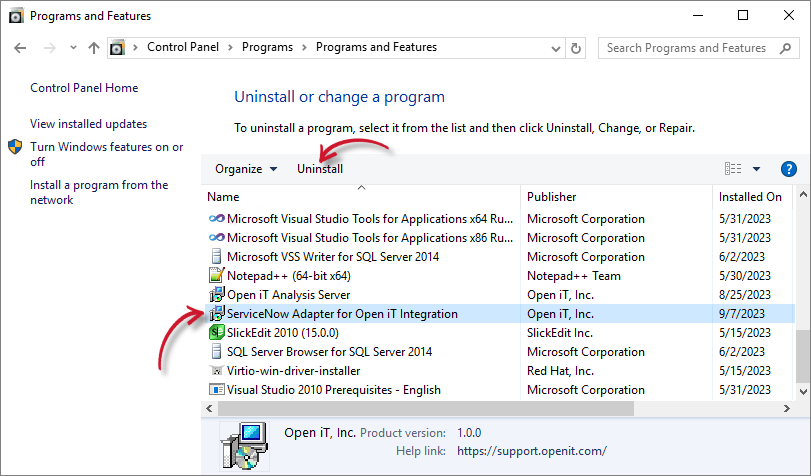The width and height of the screenshot is (811, 476).
Task: Select Visual Studio Tools for Applications x64 icon
Action: (217, 219)
